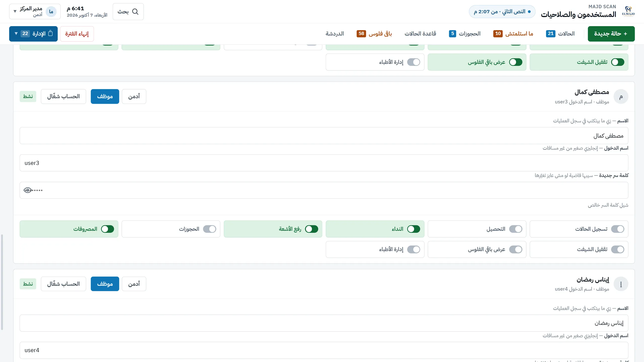Screen dimensions: 644x362
Task: Click the lock icon in الإدارة button
Action: (x=50, y=33)
